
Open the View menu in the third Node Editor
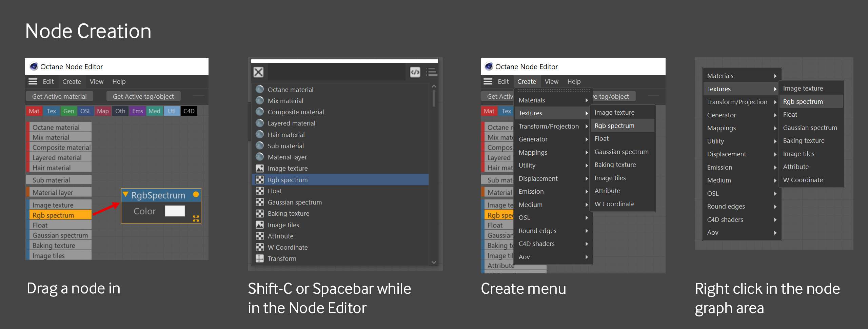pyautogui.click(x=551, y=81)
